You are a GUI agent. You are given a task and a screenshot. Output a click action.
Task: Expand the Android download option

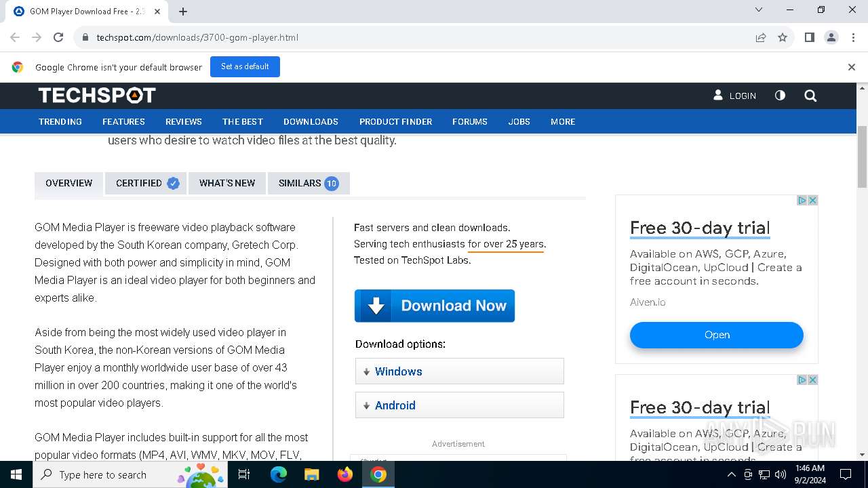pos(460,405)
